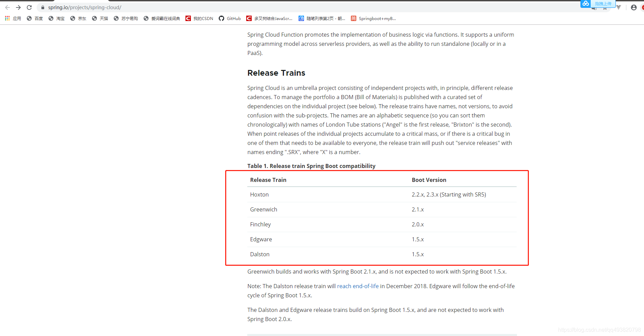The width and height of the screenshot is (644, 336).
Task: Follow the 'reach end-of-life' link
Action: (x=358, y=286)
